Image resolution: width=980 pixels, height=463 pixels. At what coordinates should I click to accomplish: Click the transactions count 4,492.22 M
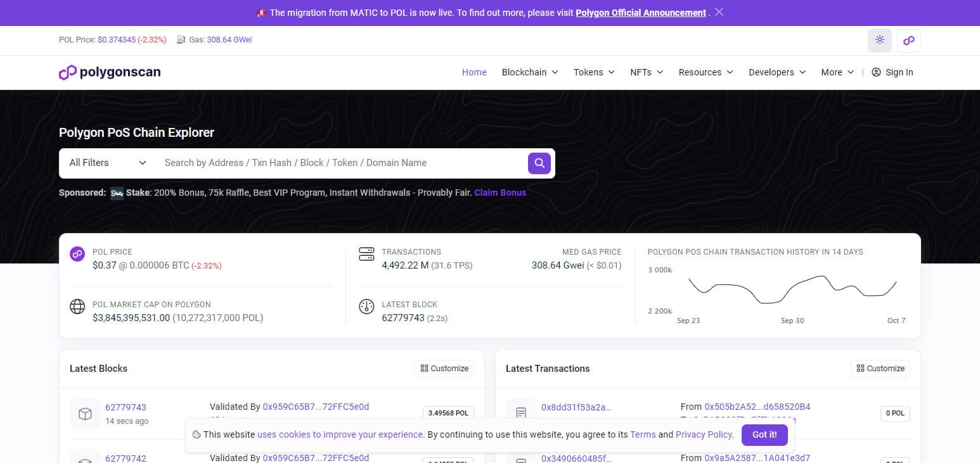(405, 265)
